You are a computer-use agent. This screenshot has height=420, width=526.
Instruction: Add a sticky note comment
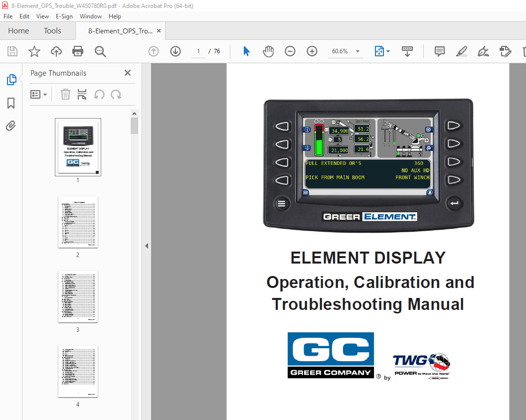(x=439, y=51)
